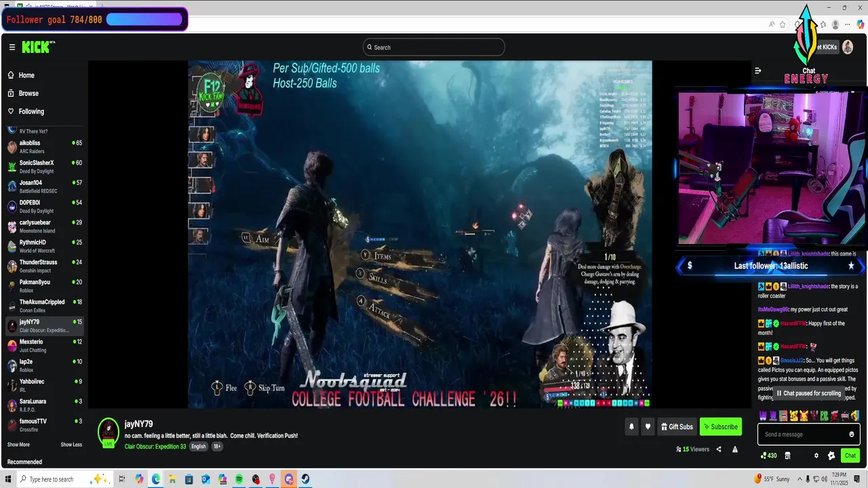The height and width of the screenshot is (488, 868).
Task: Open the Browse menu item
Action: point(44,94)
